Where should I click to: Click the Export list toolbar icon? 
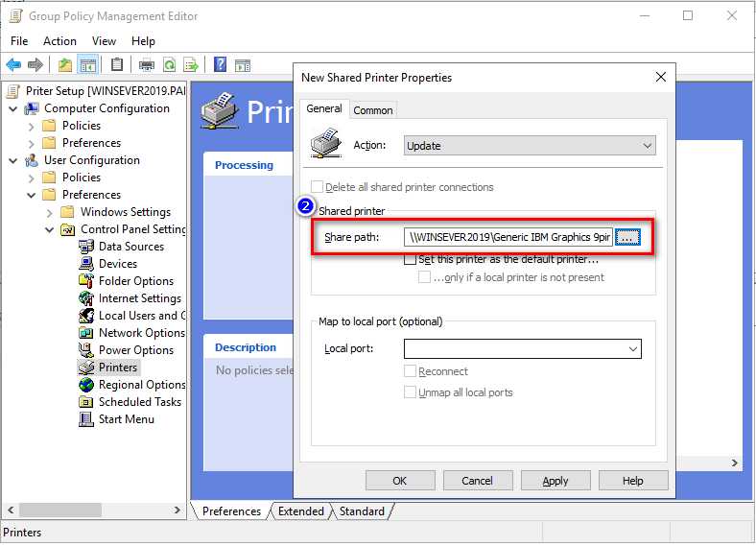(192, 64)
